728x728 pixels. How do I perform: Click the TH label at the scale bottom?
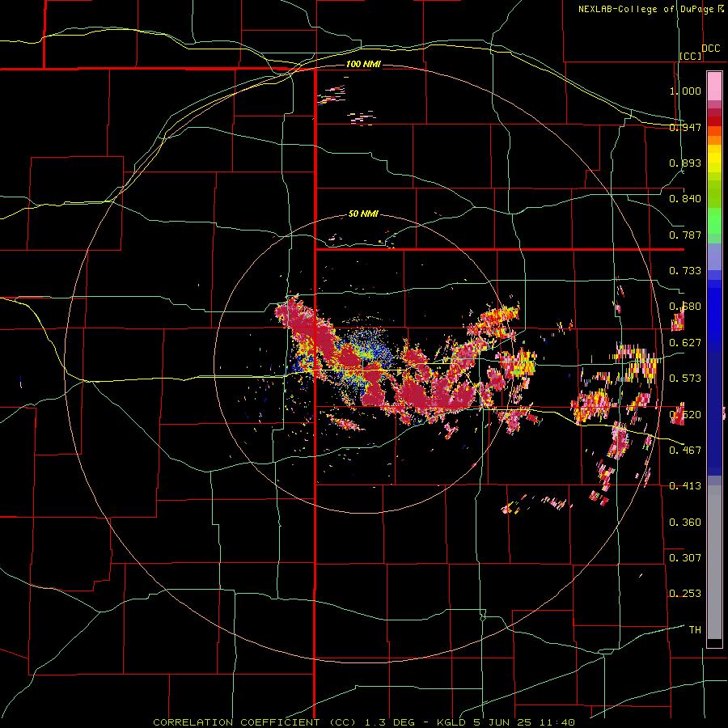pos(695,629)
